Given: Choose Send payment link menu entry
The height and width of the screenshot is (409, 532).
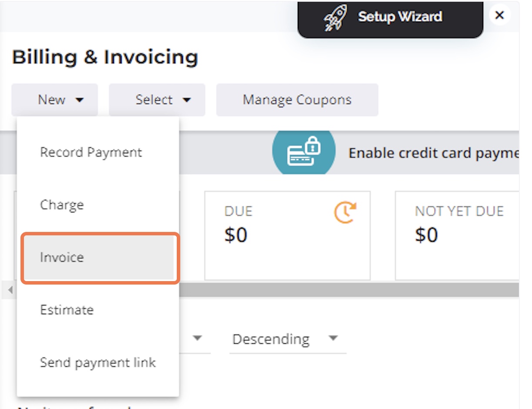Looking at the screenshot, I should coord(98,363).
